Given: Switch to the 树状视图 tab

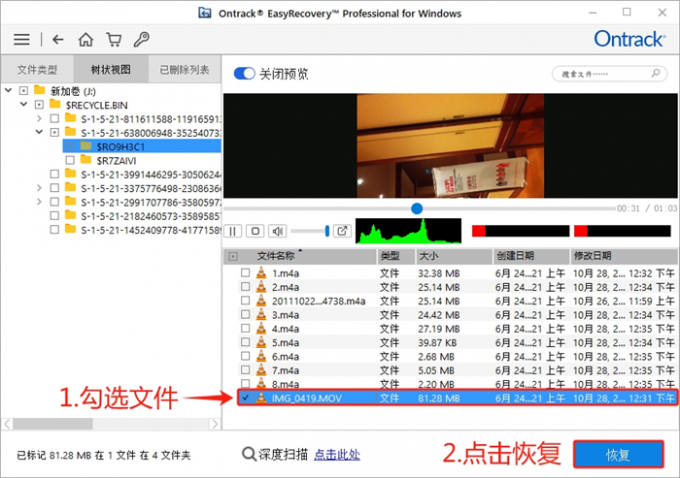Looking at the screenshot, I should pyautogui.click(x=111, y=69).
